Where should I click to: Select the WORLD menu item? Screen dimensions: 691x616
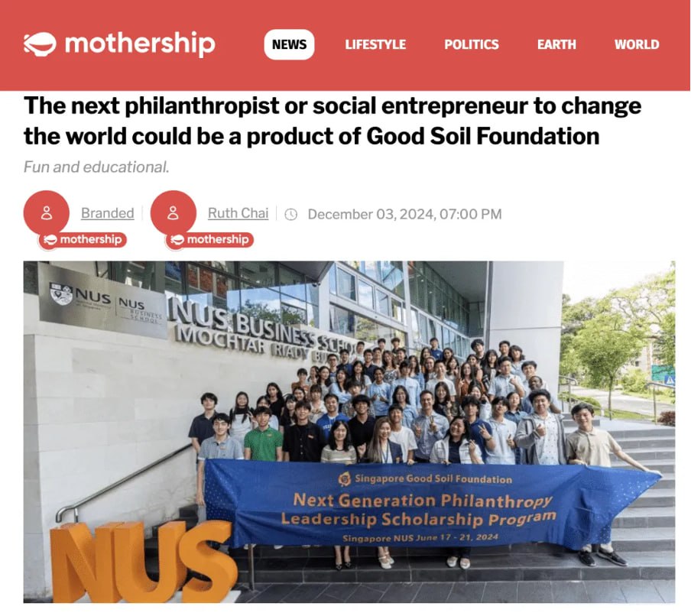pos(637,44)
